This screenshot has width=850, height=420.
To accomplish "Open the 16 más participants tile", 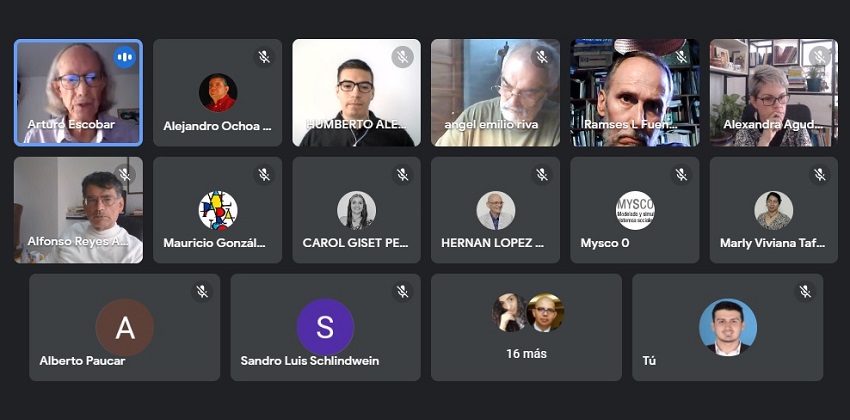I will [x=526, y=327].
